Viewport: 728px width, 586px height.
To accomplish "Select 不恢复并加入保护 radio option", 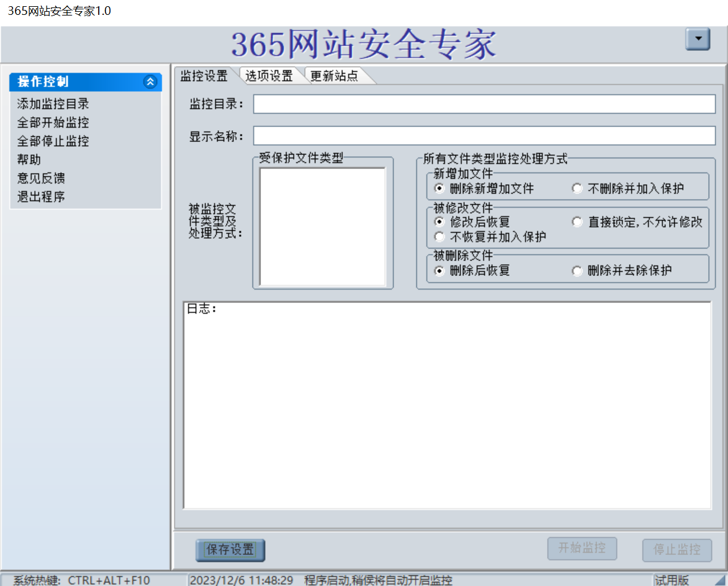I will pyautogui.click(x=490, y=237).
